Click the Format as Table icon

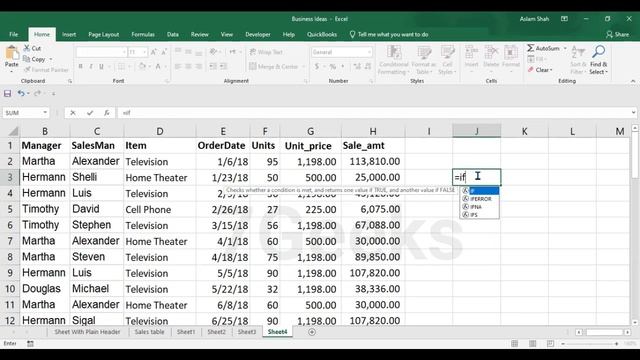pos(424,53)
